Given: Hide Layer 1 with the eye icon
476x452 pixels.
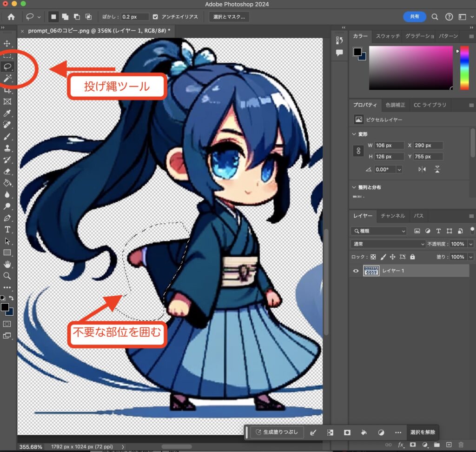Looking at the screenshot, I should tap(356, 271).
